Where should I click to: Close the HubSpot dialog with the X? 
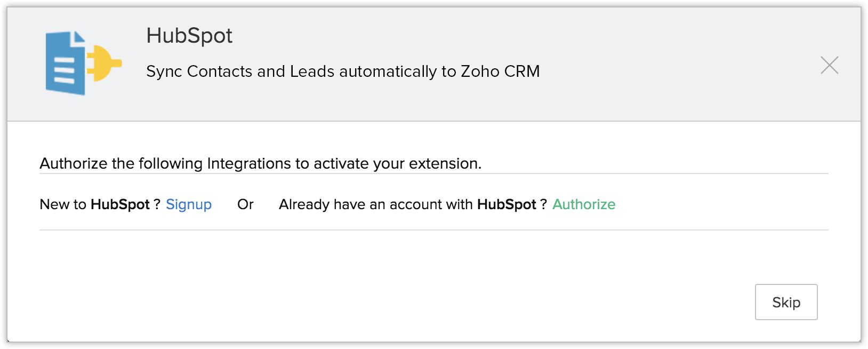coord(829,65)
